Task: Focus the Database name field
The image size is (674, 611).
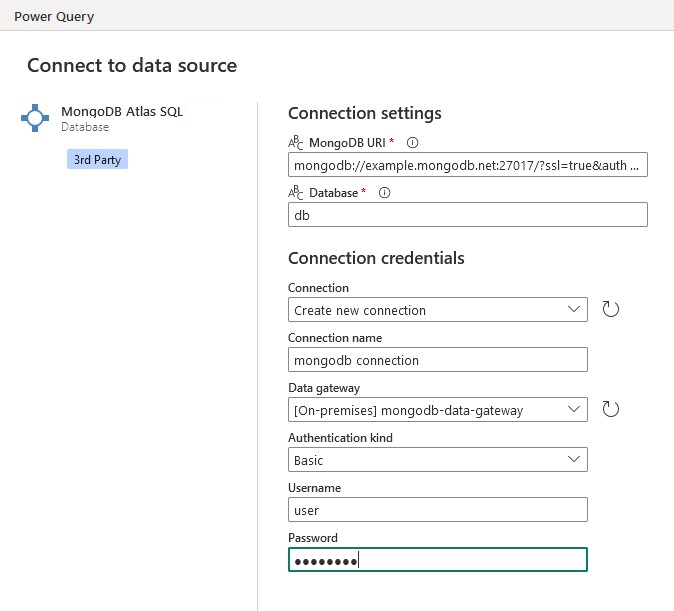Action: 467,215
